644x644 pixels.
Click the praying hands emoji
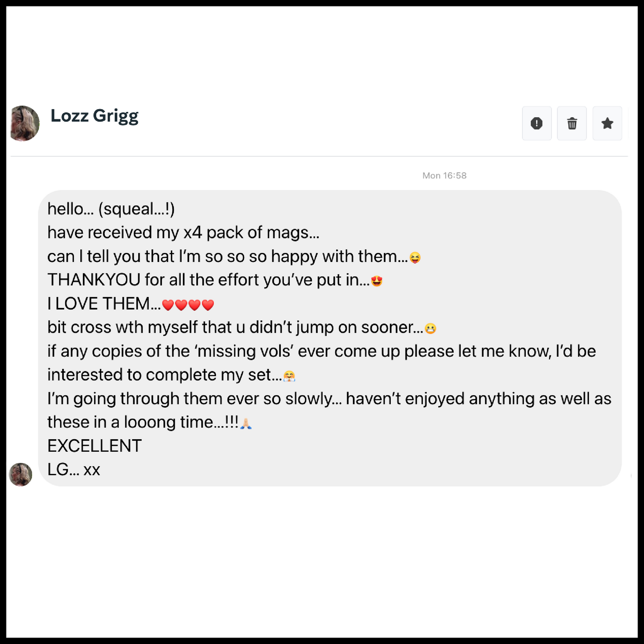246,424
